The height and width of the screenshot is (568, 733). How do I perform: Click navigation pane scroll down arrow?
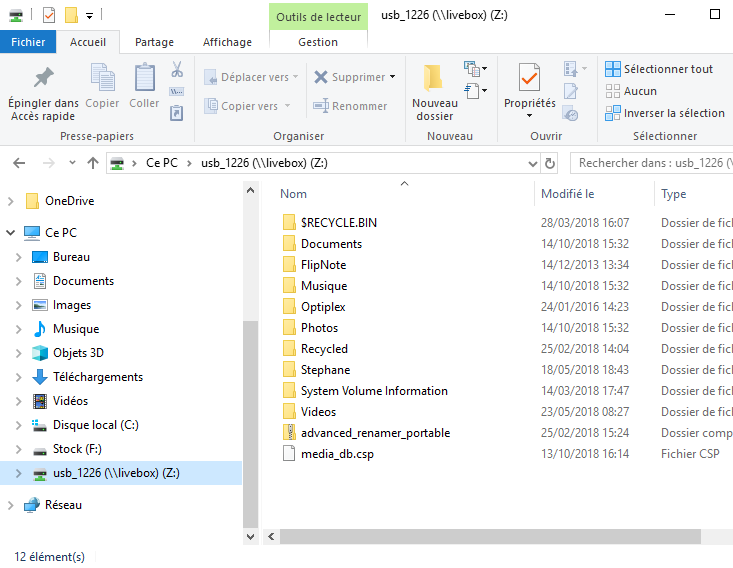(x=251, y=537)
